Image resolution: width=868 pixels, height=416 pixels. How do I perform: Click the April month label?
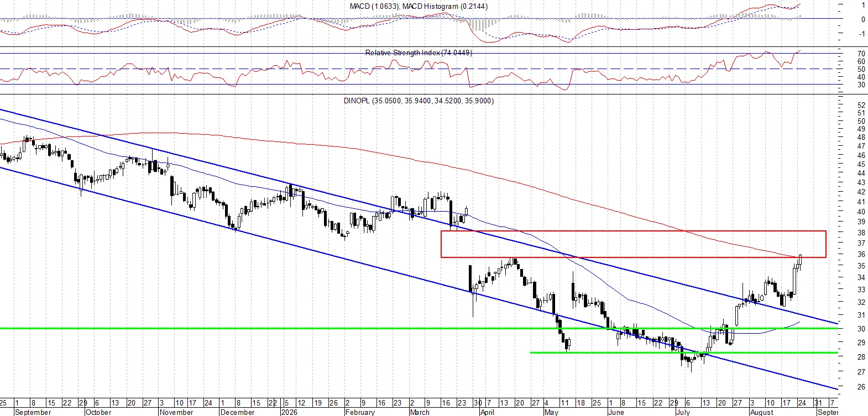487,412
